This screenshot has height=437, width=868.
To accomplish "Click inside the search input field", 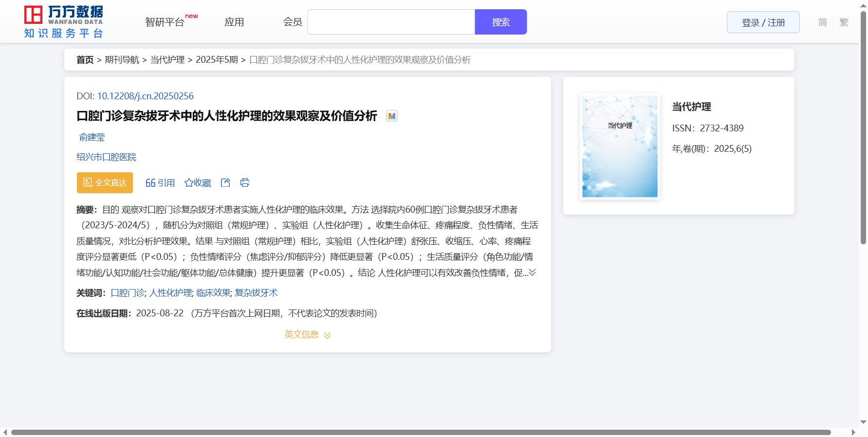I will pyautogui.click(x=391, y=22).
